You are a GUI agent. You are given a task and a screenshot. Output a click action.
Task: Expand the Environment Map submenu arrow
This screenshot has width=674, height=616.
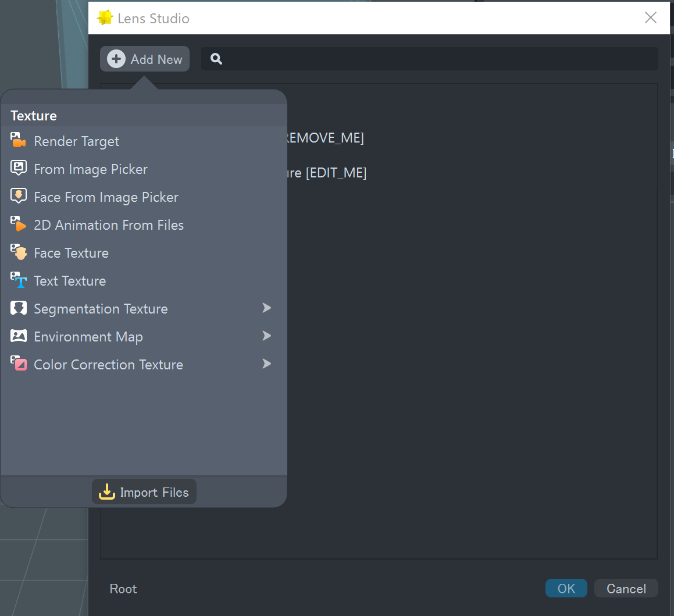click(x=266, y=336)
